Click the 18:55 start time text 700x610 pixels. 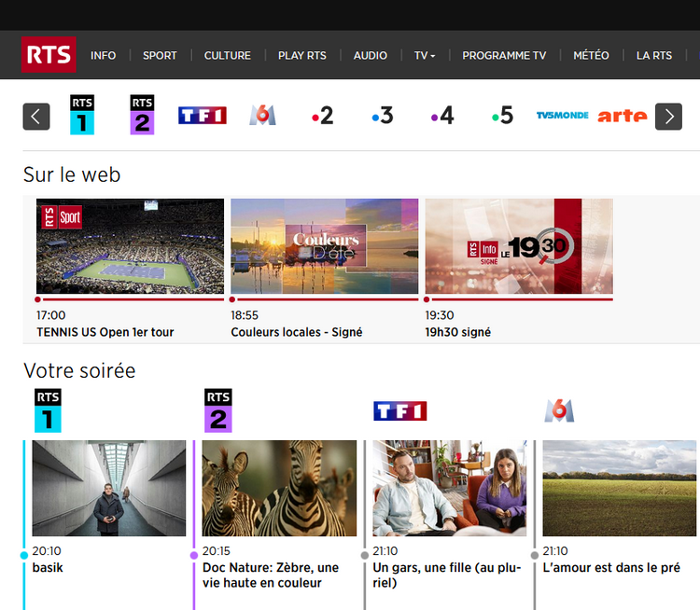245,315
